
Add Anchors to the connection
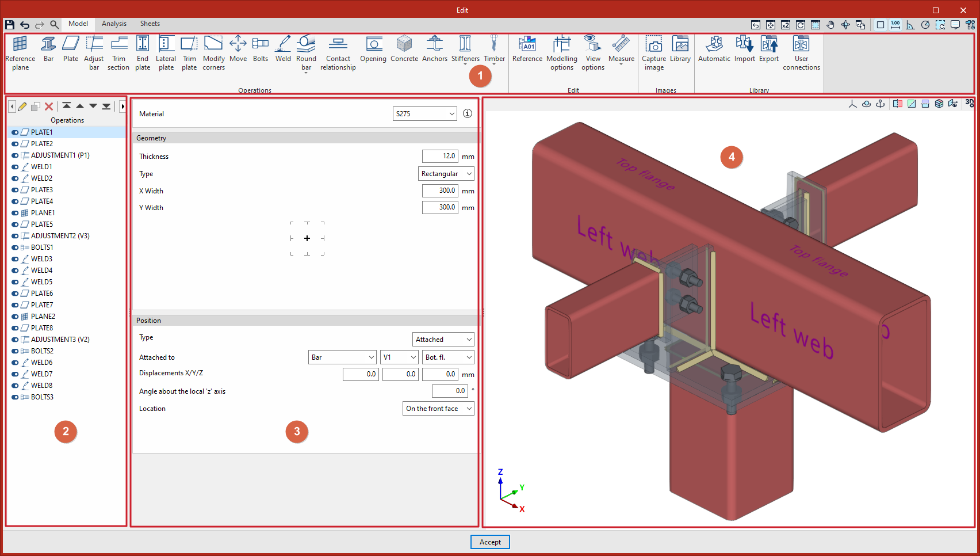tap(435, 49)
